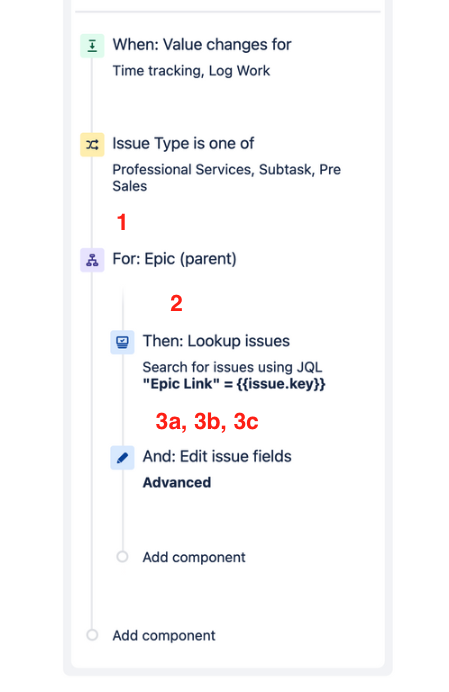Open the 'When: Value changes for' trigger
The width and height of the screenshot is (449, 692).
click(x=202, y=45)
